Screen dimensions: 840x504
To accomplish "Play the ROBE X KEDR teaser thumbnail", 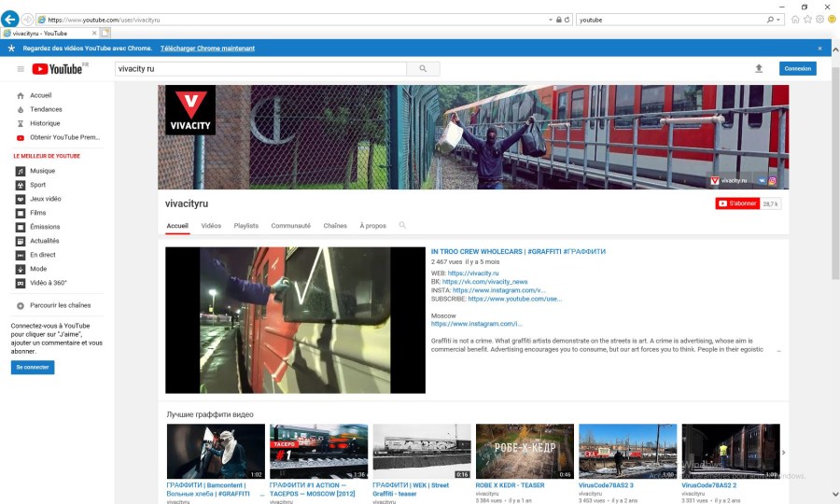I will (524, 451).
